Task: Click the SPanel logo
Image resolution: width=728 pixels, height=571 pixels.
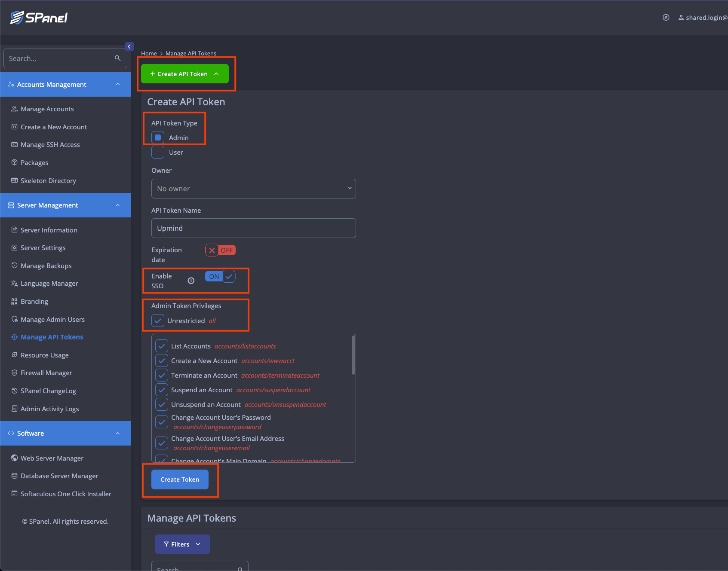Action: (39, 18)
